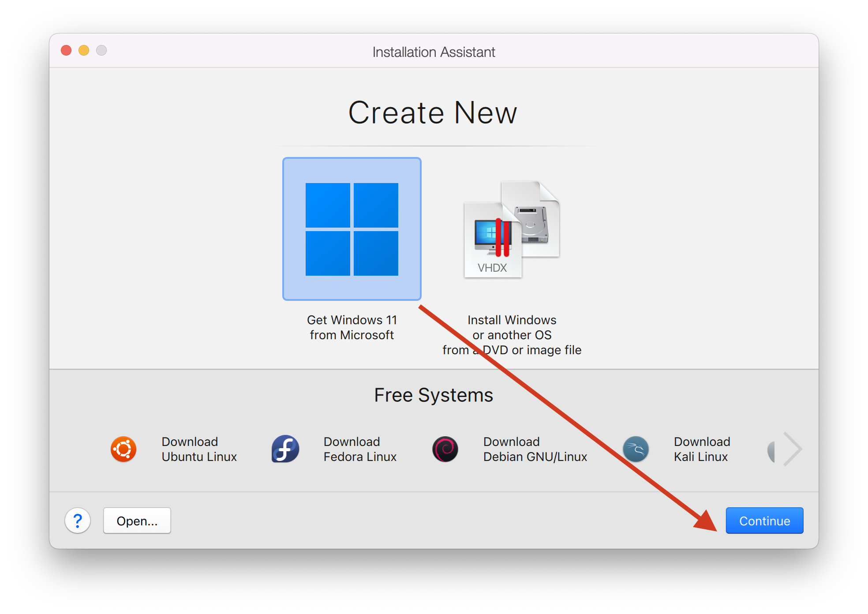Click the Installation Assistant title bar

(x=433, y=51)
